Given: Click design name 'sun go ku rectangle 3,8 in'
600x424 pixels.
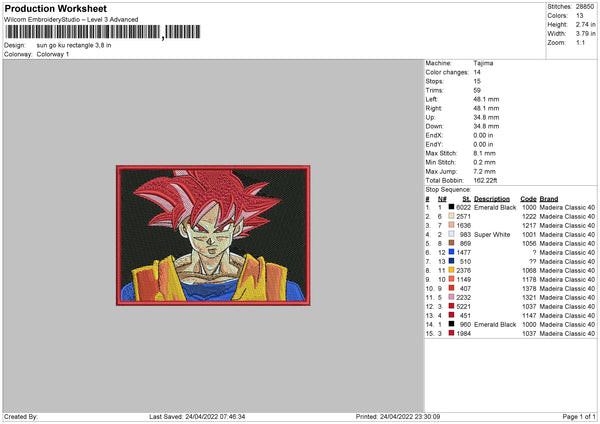Looking at the screenshot, I should point(74,45).
